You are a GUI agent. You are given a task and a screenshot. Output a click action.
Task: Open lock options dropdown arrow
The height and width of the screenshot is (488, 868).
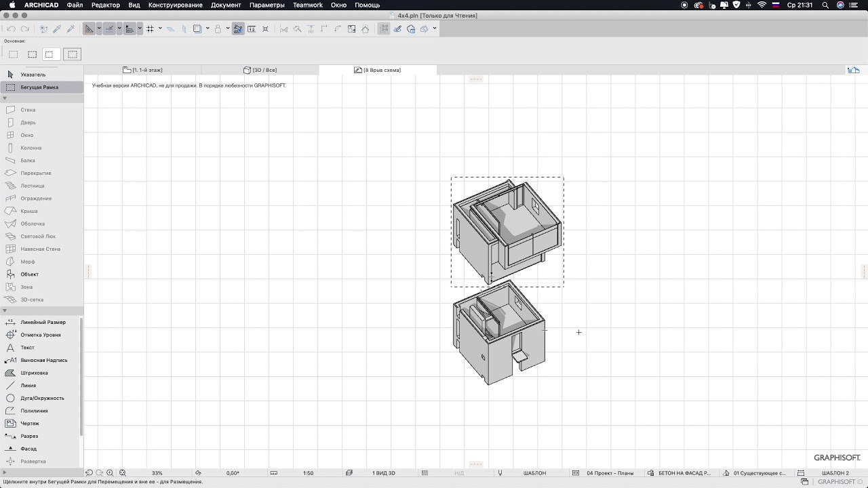(228, 29)
